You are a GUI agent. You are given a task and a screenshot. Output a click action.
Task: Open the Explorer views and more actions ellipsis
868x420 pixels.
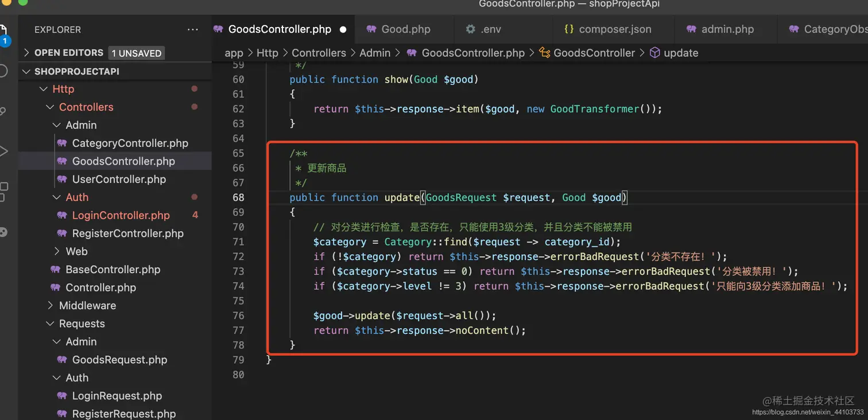tap(192, 30)
